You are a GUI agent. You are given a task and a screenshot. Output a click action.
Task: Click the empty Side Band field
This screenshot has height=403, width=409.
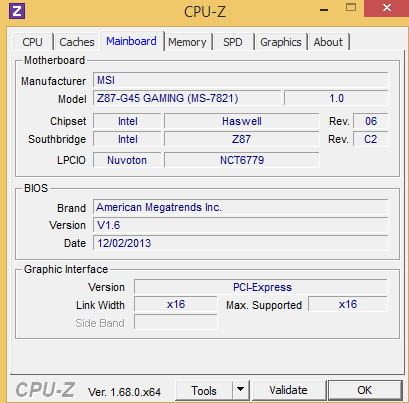[x=176, y=322]
